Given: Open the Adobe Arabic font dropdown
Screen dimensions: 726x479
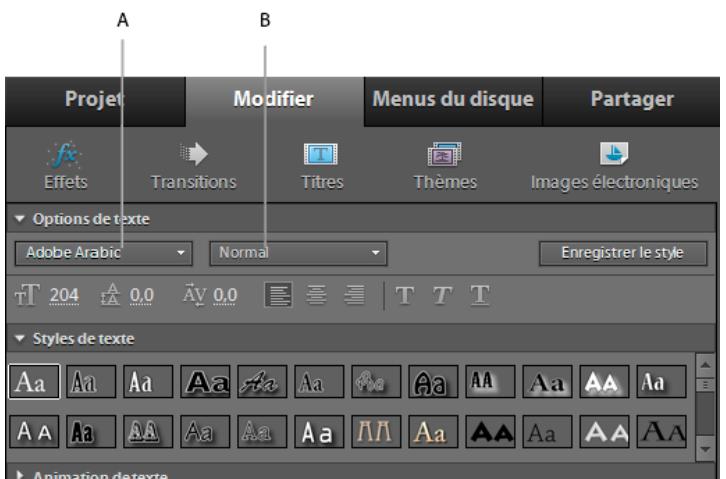Looking at the screenshot, I should point(104,253).
